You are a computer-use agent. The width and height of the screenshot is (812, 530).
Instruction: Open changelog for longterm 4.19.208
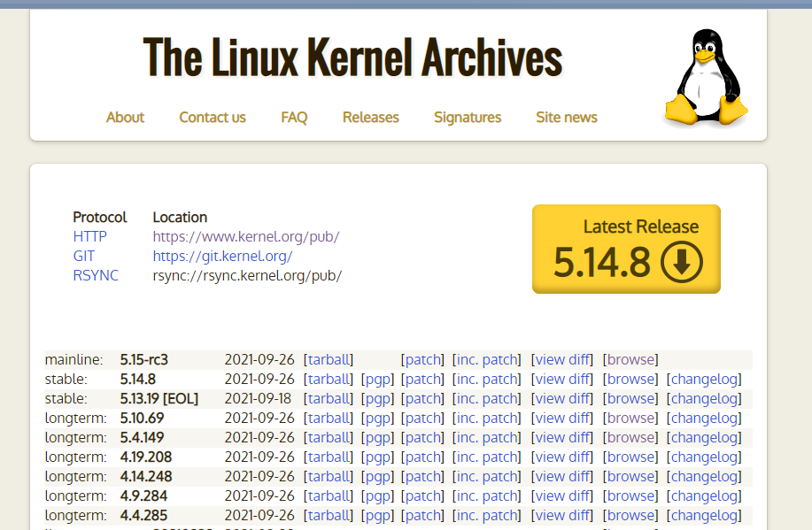(x=704, y=457)
